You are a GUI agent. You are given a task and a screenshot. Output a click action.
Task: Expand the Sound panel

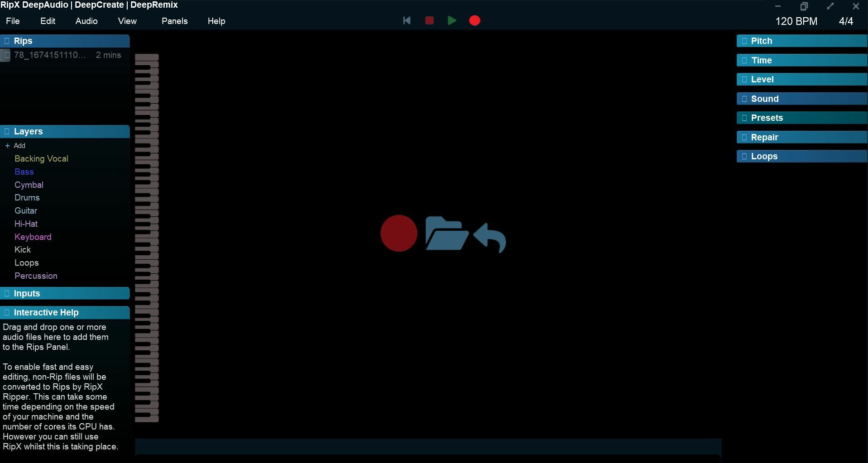(801, 99)
